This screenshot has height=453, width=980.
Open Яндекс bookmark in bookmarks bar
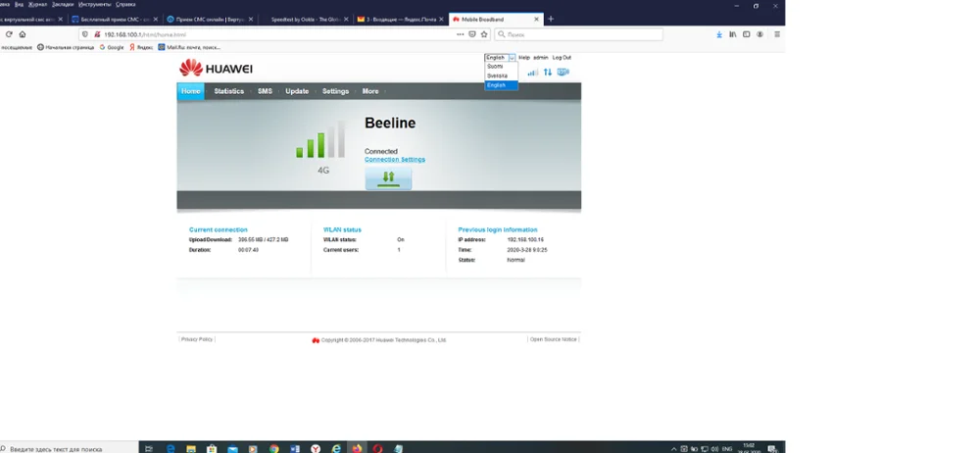[141, 47]
